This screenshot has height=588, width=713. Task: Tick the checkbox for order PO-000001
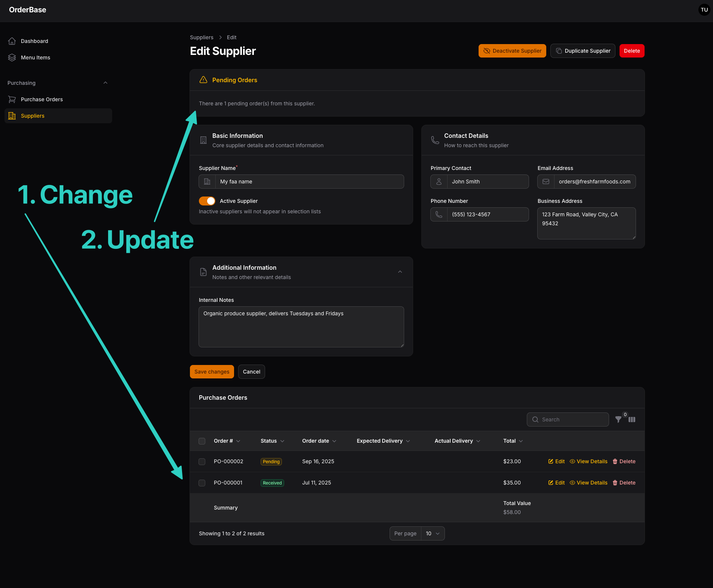(202, 483)
